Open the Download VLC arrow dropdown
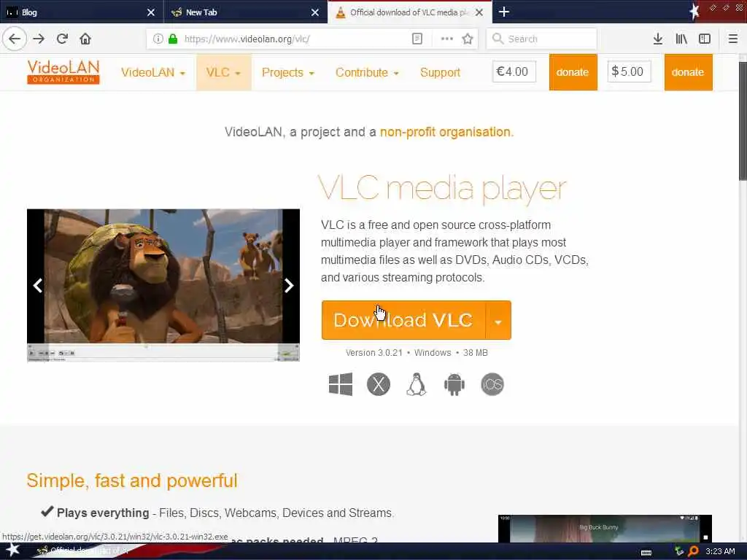 tap(498, 320)
